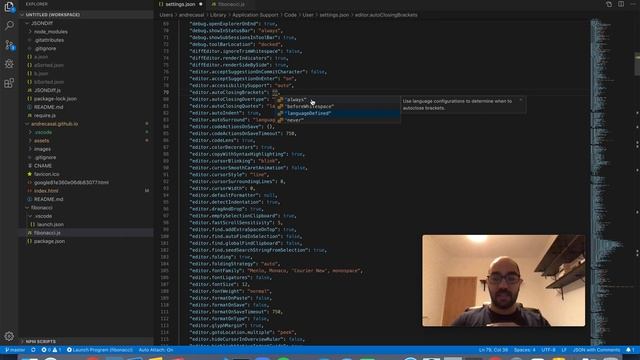The width and height of the screenshot is (640, 360).
Task: Click Spaces: 4 indentation setting
Action: [524, 350]
